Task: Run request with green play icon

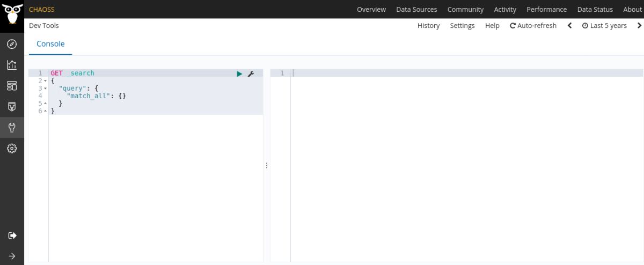Action: click(239, 73)
